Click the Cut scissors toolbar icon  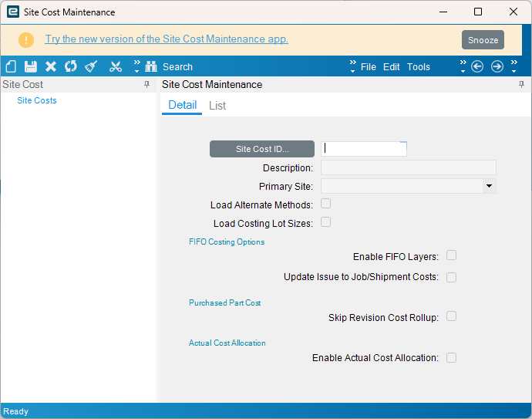(116, 66)
